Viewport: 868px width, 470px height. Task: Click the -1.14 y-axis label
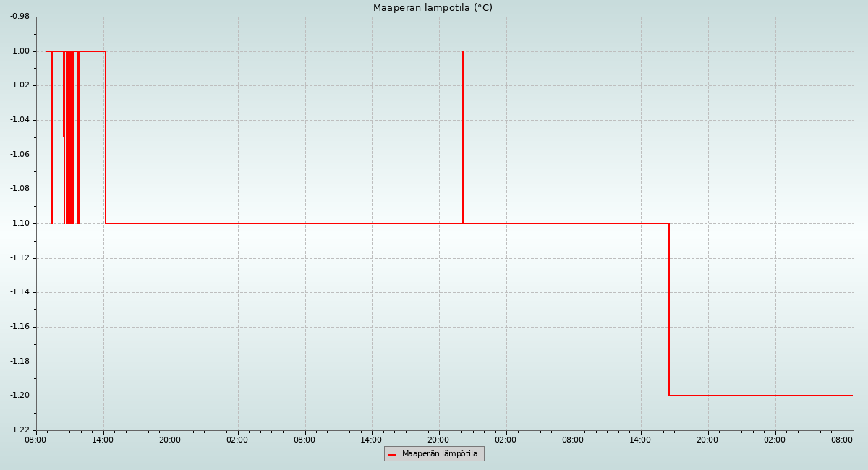(20, 292)
